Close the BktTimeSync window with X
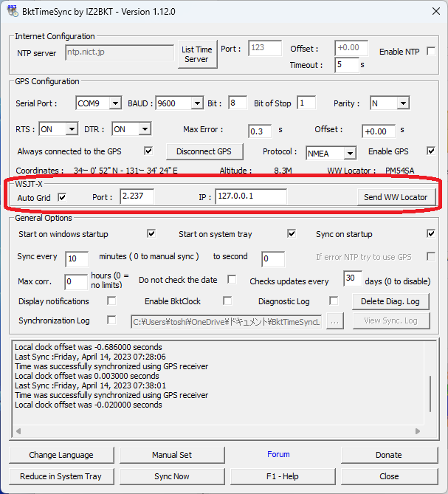The width and height of the screenshot is (448, 494). pos(436,11)
